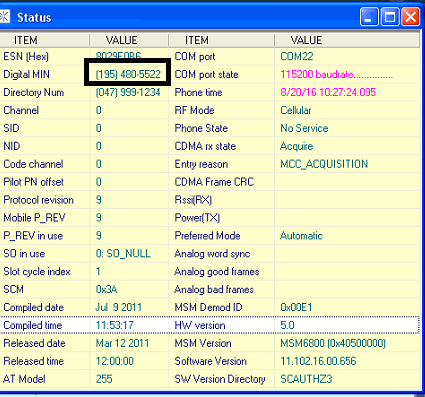This screenshot has height=397, width=425.
Task: Select the HW version value 5.0
Action: pos(287,325)
